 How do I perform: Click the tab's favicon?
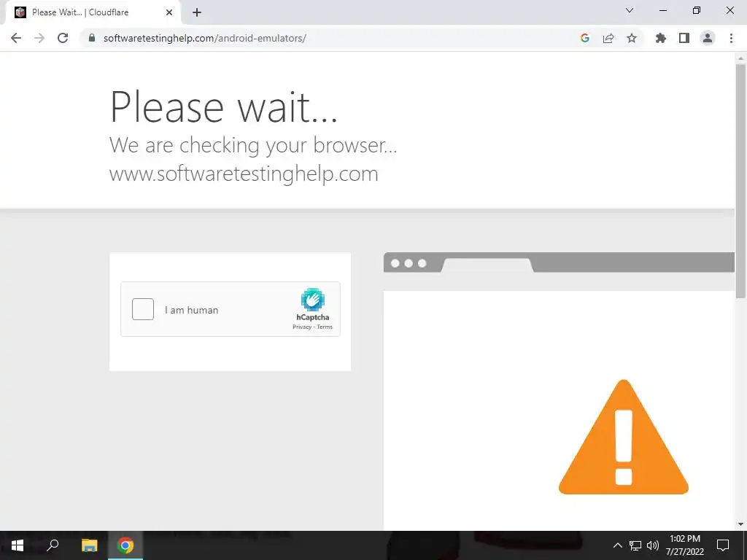click(x=20, y=12)
